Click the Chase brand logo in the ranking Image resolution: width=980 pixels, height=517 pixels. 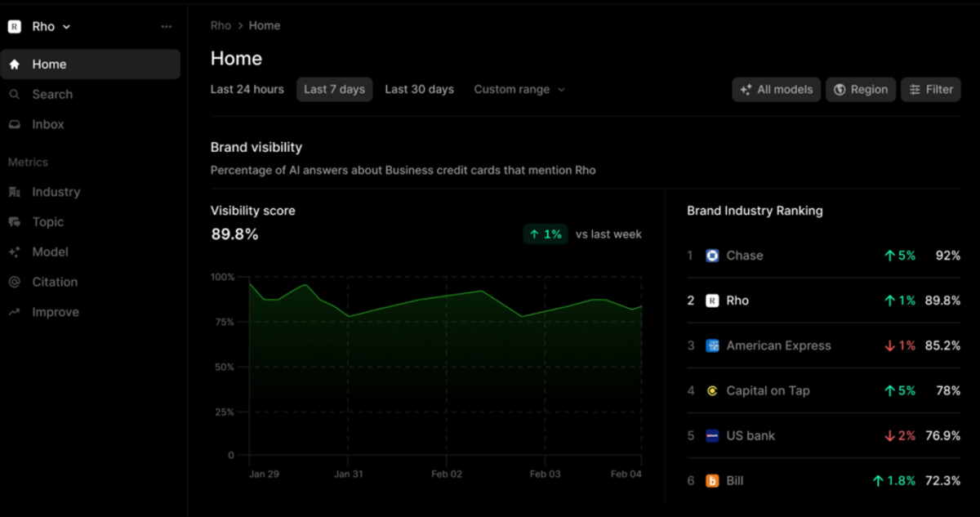pyautogui.click(x=712, y=255)
